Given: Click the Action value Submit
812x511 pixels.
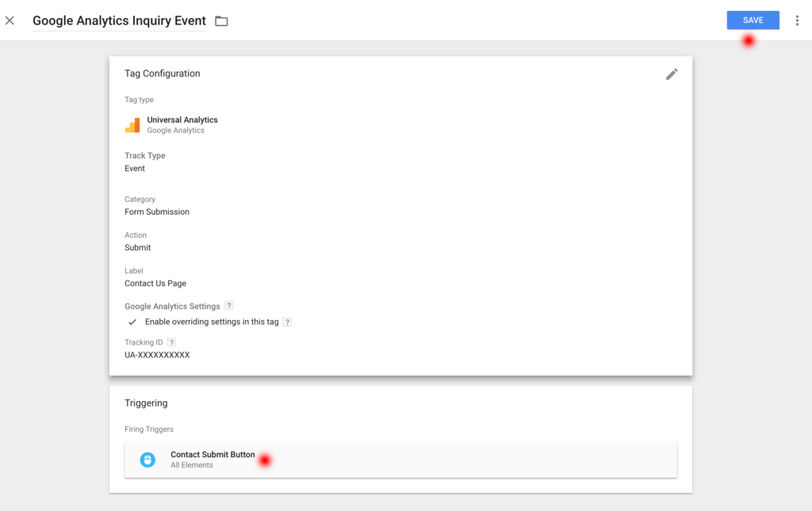Looking at the screenshot, I should coord(138,248).
